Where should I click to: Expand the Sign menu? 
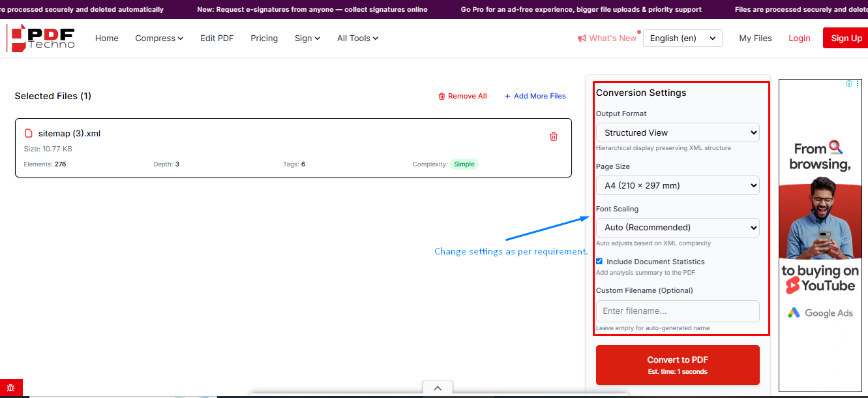point(307,38)
